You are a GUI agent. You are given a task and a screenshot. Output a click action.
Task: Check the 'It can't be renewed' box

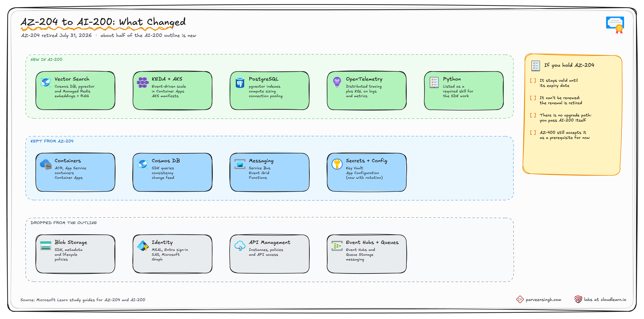pos(533,98)
